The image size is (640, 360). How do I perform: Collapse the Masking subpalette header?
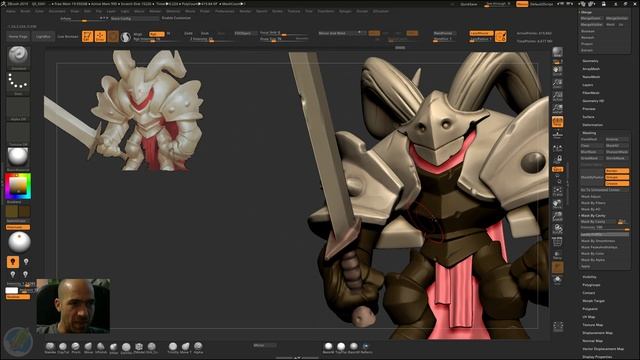pyautogui.click(x=589, y=133)
